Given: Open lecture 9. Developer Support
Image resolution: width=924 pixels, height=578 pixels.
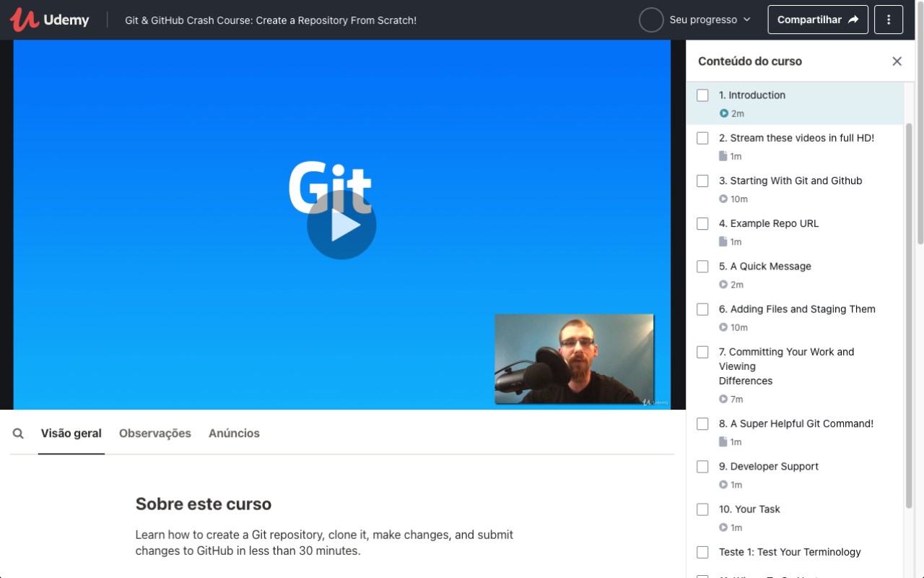Looking at the screenshot, I should click(x=795, y=475).
